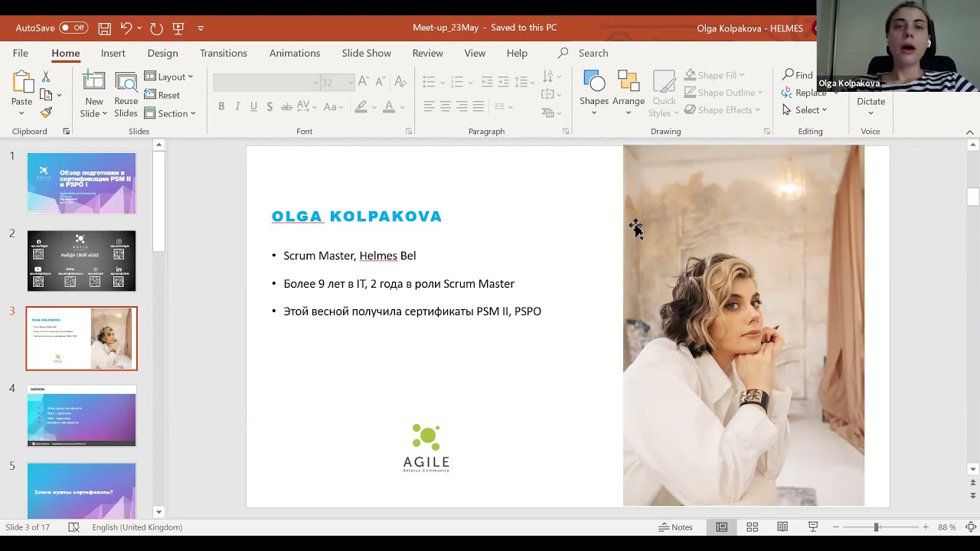The height and width of the screenshot is (551, 980).
Task: Open font name combo box dropdown
Action: click(x=315, y=83)
